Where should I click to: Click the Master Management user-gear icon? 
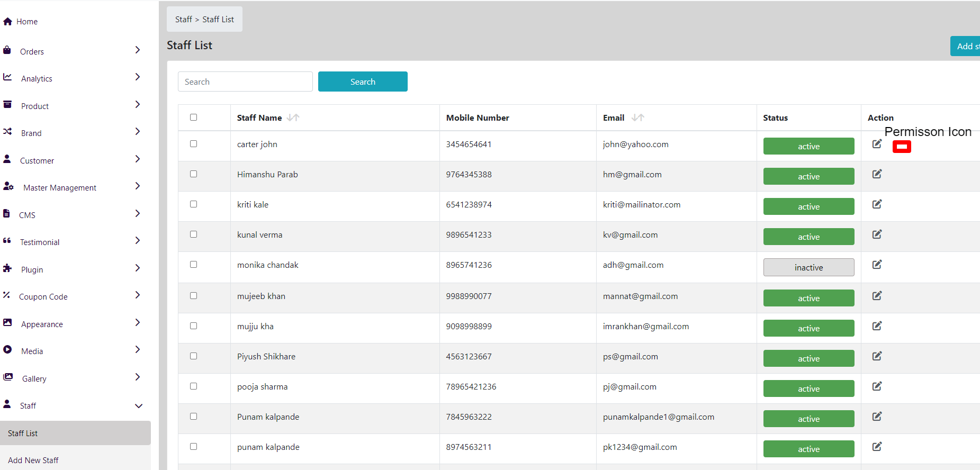pyautogui.click(x=8, y=186)
